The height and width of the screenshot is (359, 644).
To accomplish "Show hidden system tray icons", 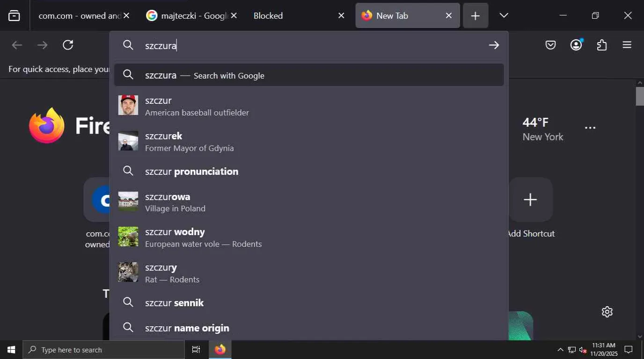I will pyautogui.click(x=560, y=350).
